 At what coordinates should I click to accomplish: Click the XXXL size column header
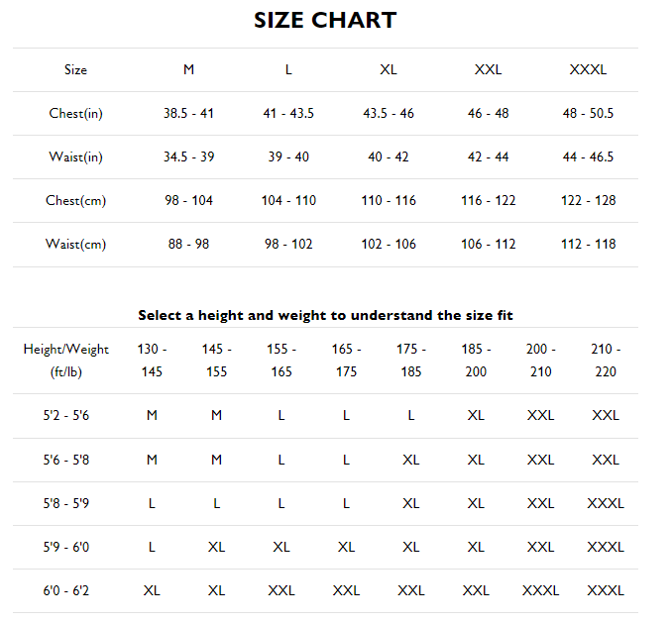pos(588,70)
